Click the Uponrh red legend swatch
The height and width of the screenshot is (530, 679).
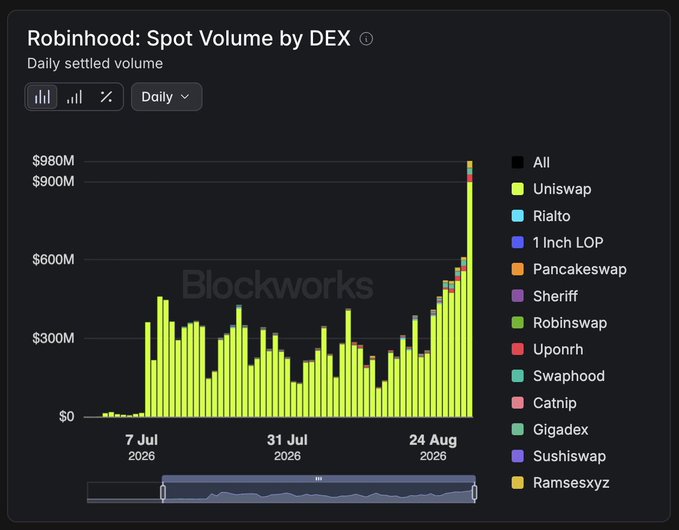click(x=517, y=349)
